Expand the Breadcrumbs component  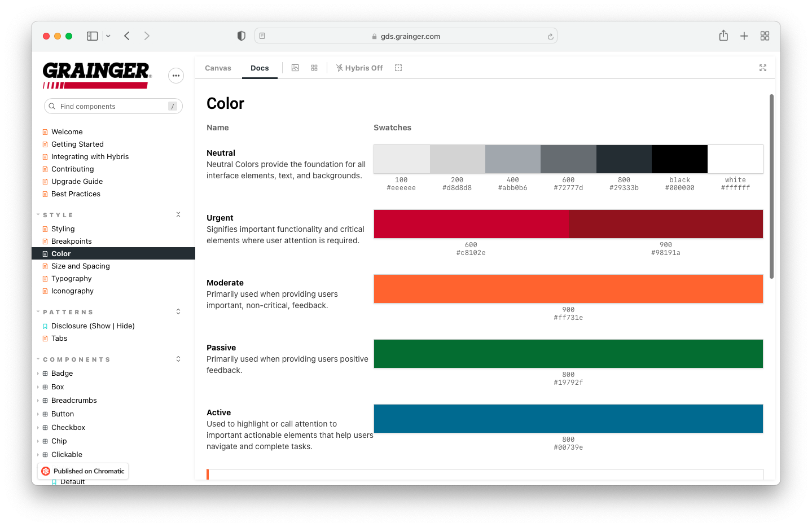click(x=73, y=401)
